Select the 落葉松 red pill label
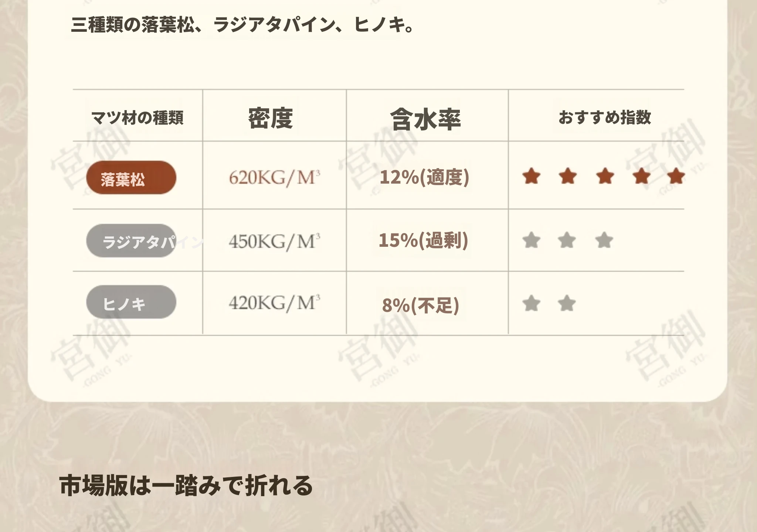This screenshot has height=532, width=757. tap(131, 178)
